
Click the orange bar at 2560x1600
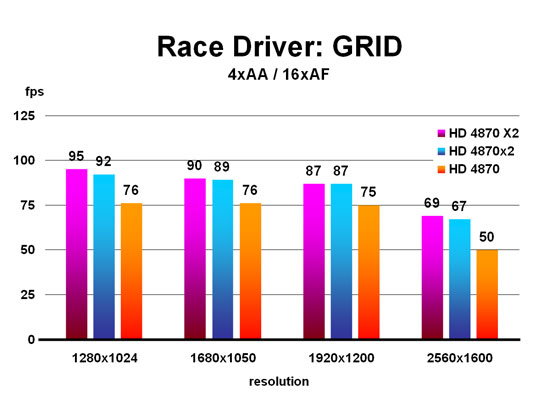tap(487, 294)
